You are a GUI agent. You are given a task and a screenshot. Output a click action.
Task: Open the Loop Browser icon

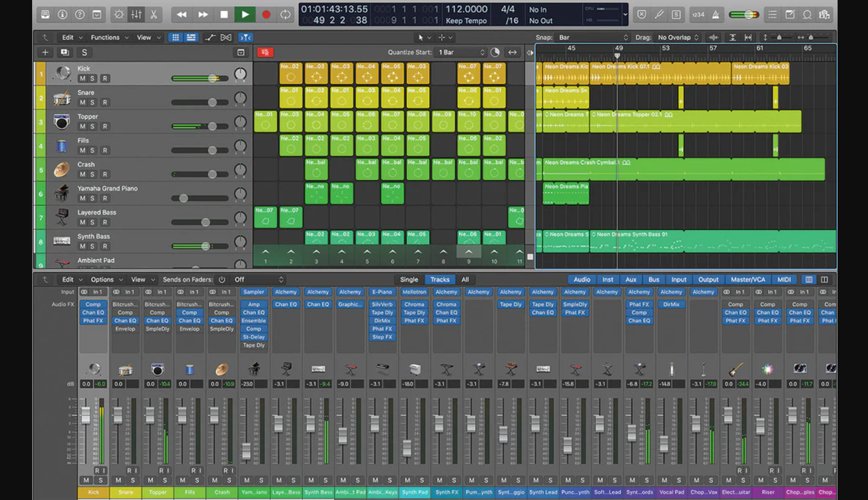tap(807, 14)
